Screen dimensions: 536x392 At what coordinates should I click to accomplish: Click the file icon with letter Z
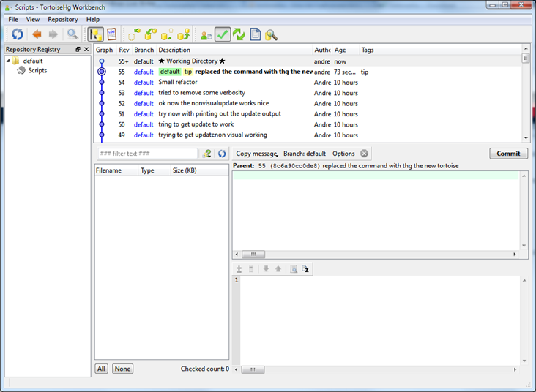point(305,269)
